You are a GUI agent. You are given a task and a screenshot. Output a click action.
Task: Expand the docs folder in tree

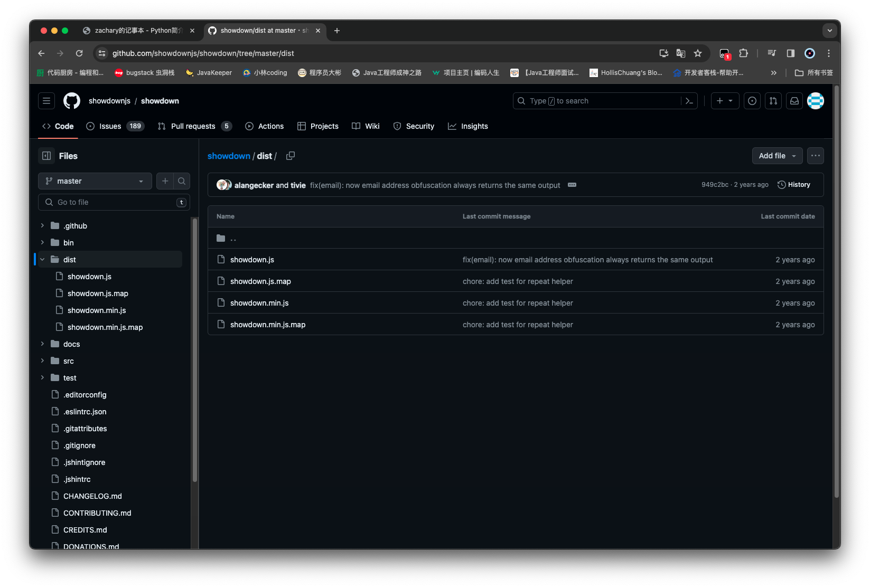42,344
